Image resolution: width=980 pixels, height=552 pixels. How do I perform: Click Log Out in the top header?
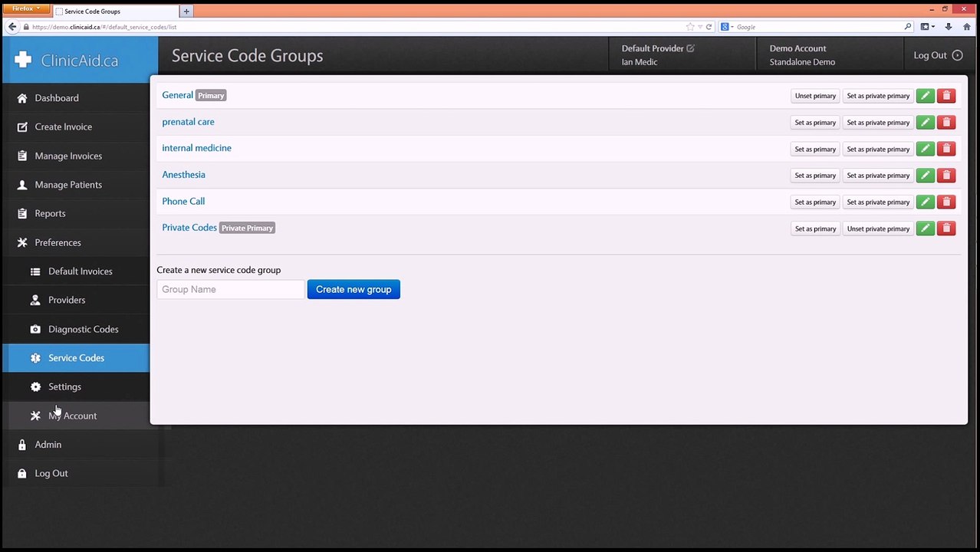[x=938, y=55]
